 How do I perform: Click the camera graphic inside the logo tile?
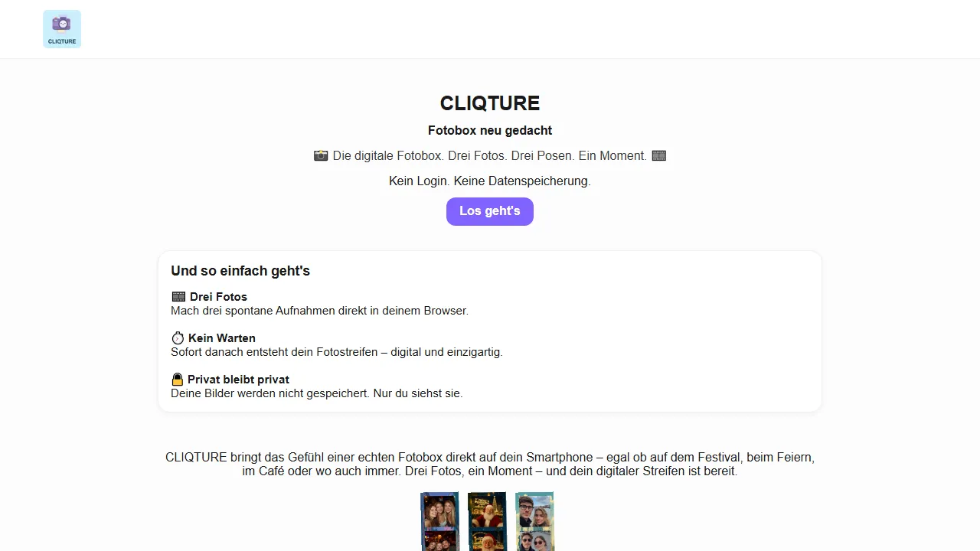(x=61, y=24)
